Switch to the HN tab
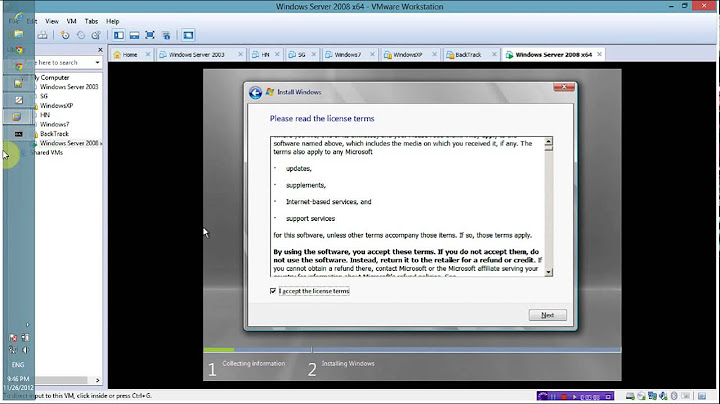 (265, 55)
